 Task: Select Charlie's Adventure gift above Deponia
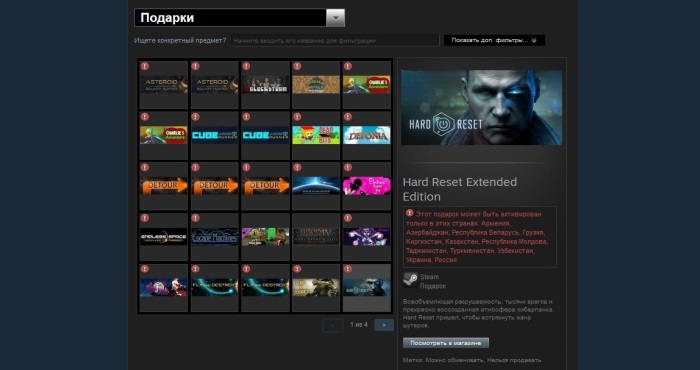coord(367,85)
